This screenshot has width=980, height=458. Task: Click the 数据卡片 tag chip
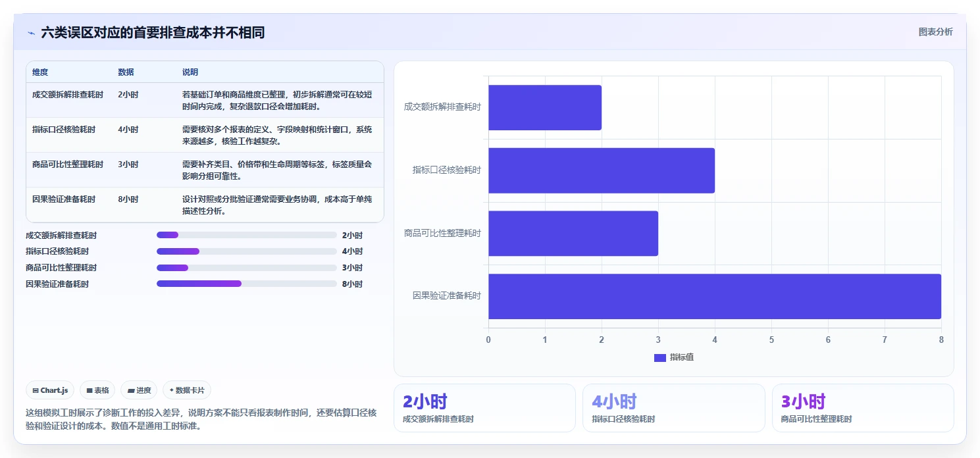187,390
